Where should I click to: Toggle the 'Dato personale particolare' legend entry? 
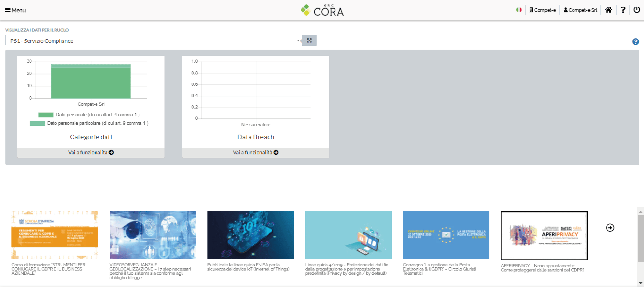89,123
